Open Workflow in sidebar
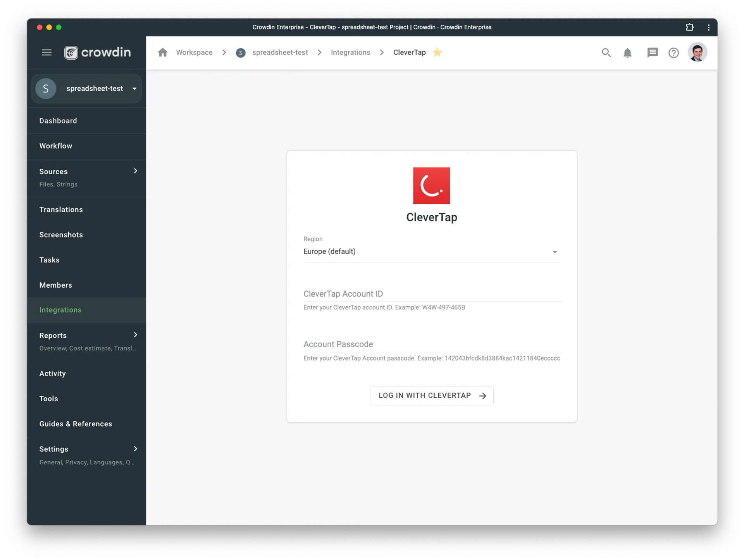 [x=86, y=146]
